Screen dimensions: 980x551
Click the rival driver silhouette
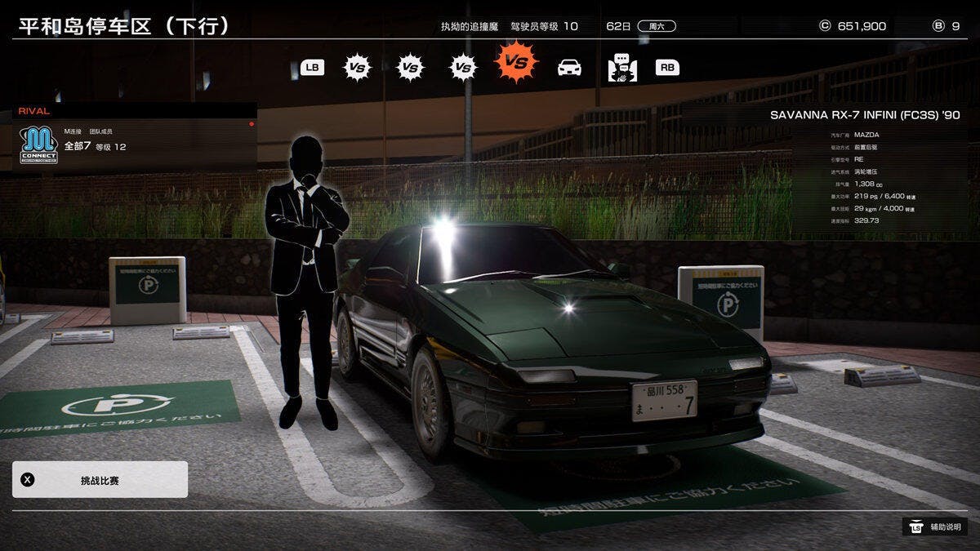(306, 282)
